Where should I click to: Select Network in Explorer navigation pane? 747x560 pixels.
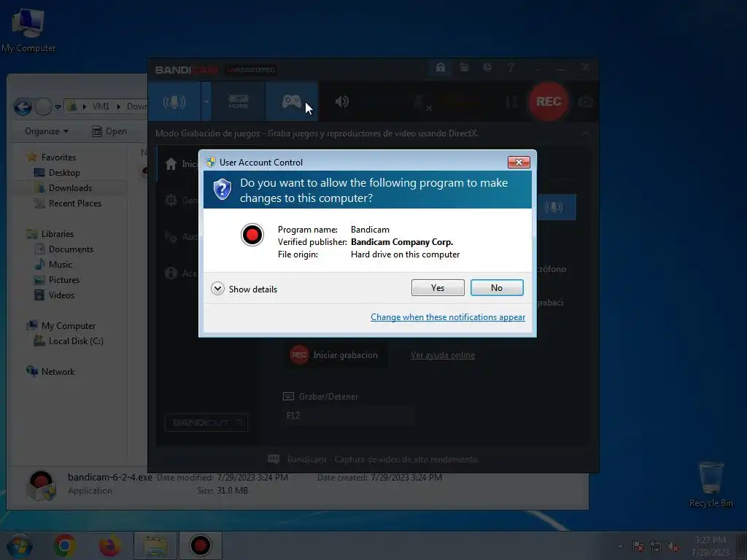(x=50, y=371)
